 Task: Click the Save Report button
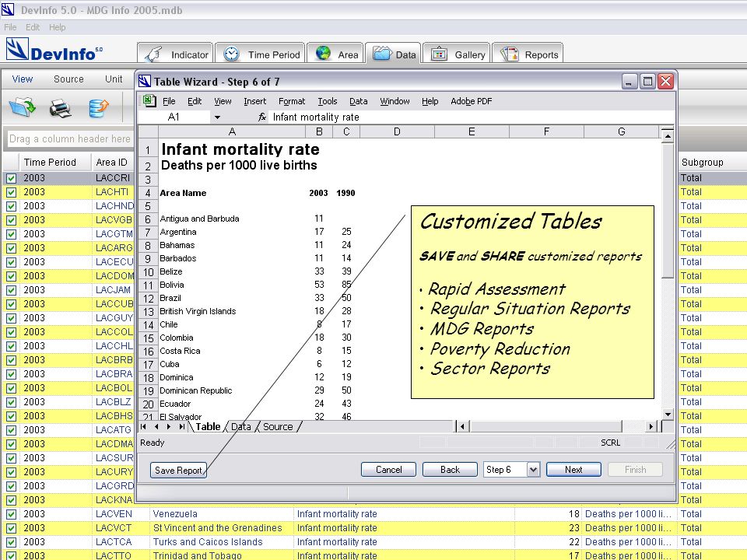178,470
